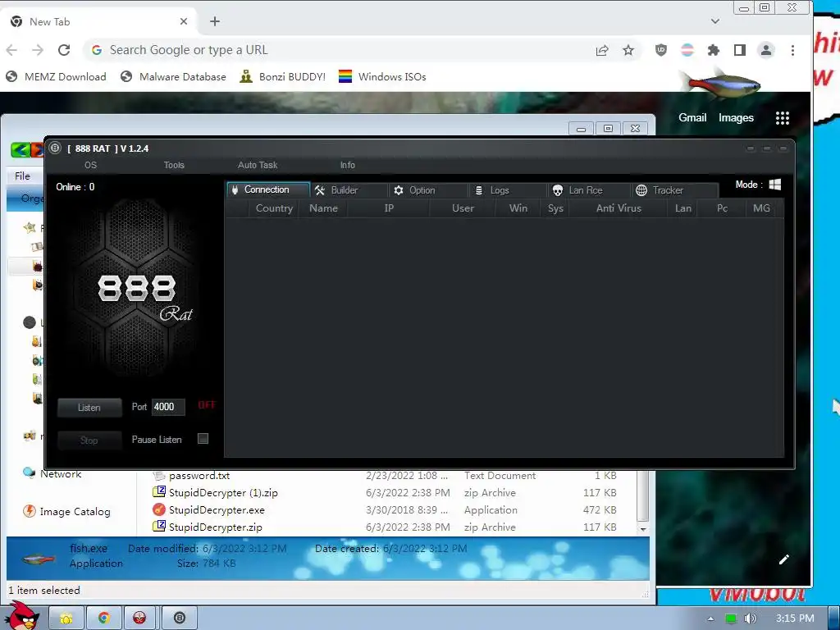Click the speaker volume tray icon
The image size is (840, 630).
tap(751, 619)
